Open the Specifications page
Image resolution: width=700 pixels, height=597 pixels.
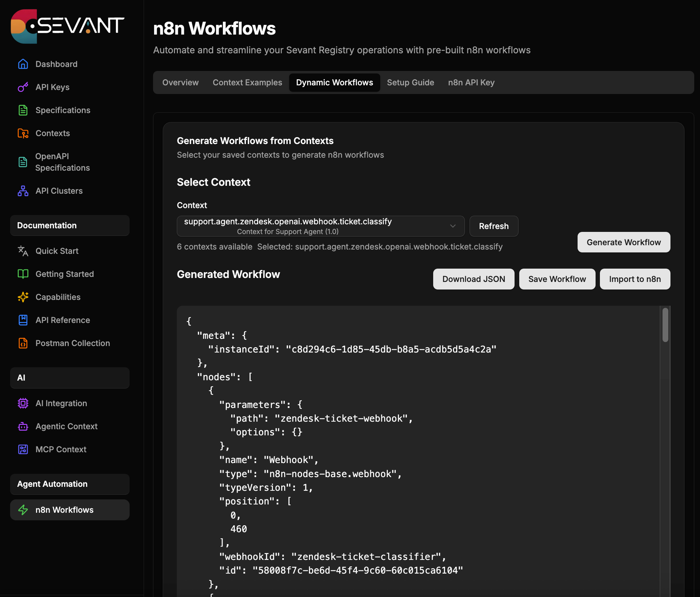point(63,110)
